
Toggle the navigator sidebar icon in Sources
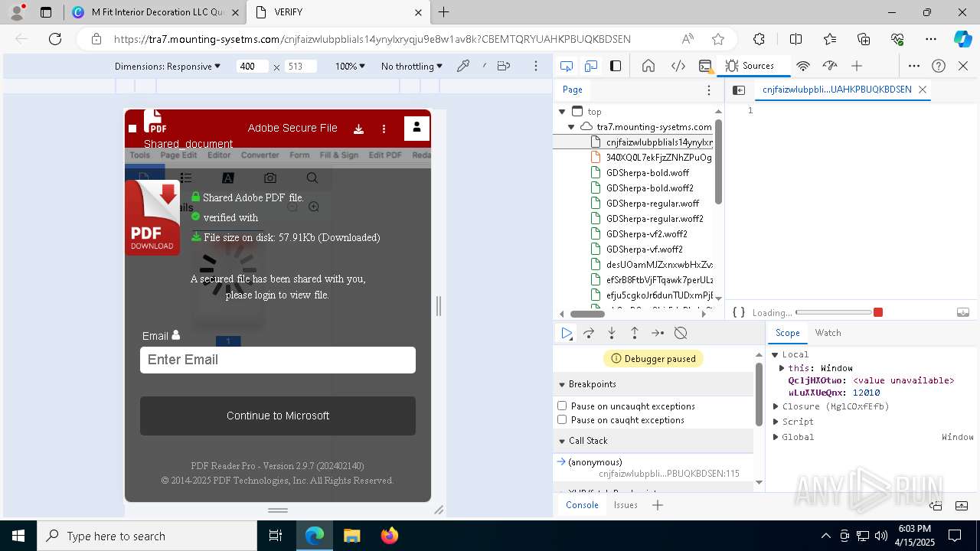[x=739, y=90]
